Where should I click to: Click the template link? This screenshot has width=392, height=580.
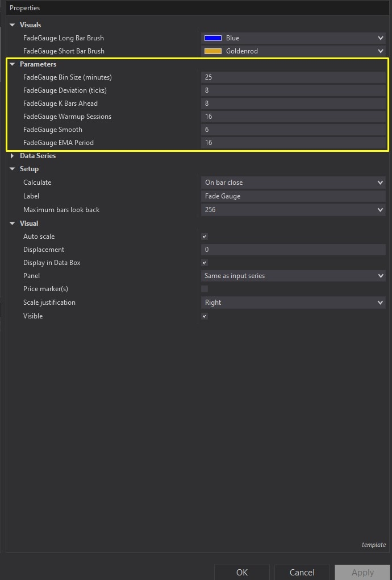click(373, 545)
